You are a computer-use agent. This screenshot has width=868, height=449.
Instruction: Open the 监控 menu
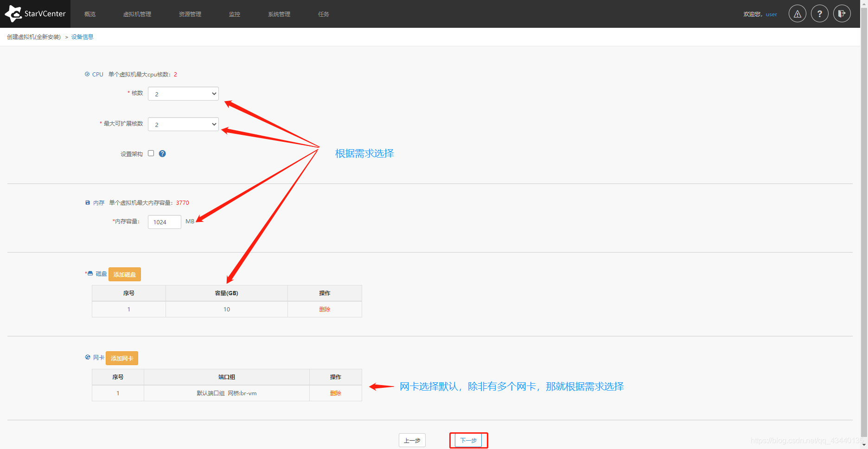tap(235, 14)
